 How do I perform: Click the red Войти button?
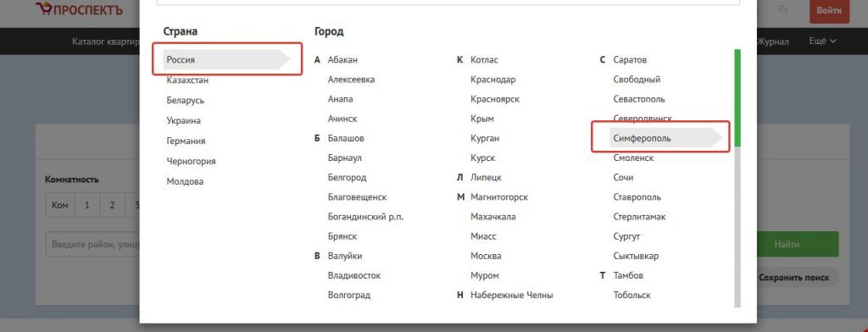pyautogui.click(x=829, y=10)
